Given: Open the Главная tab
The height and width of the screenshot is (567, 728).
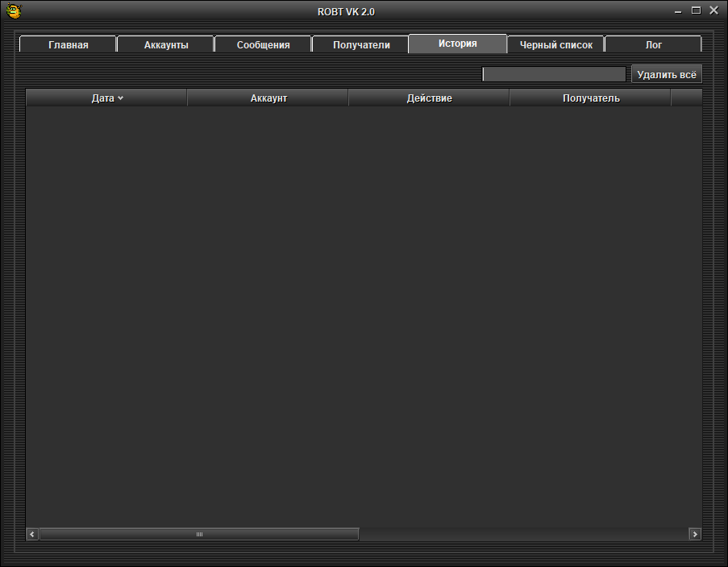Looking at the screenshot, I should tap(69, 45).
